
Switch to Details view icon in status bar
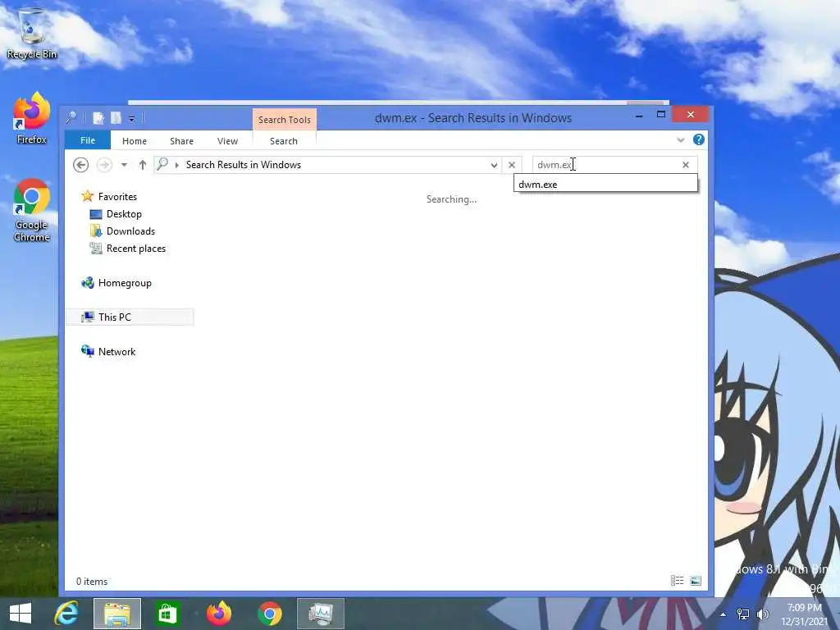coord(677,581)
